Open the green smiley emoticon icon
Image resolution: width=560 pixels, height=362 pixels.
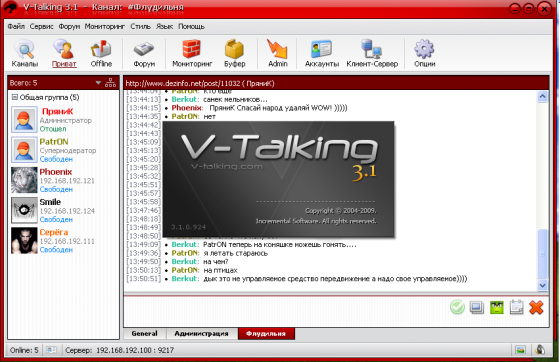(497, 307)
